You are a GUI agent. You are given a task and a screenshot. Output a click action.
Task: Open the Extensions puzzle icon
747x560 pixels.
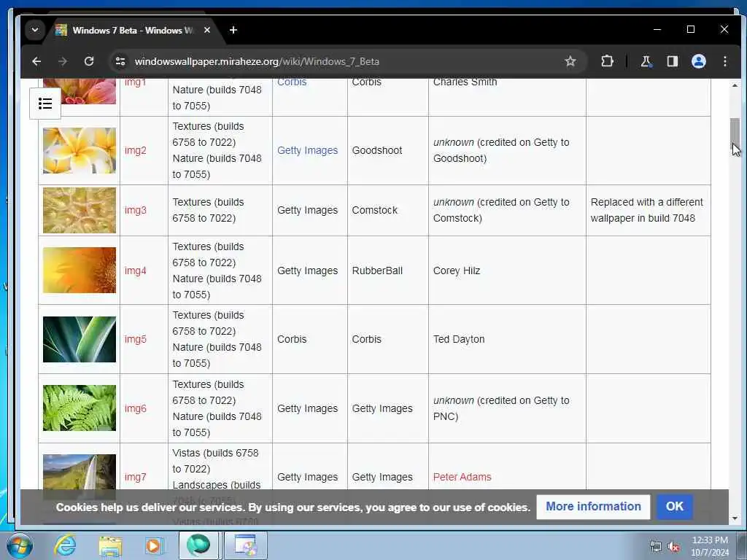pos(607,61)
